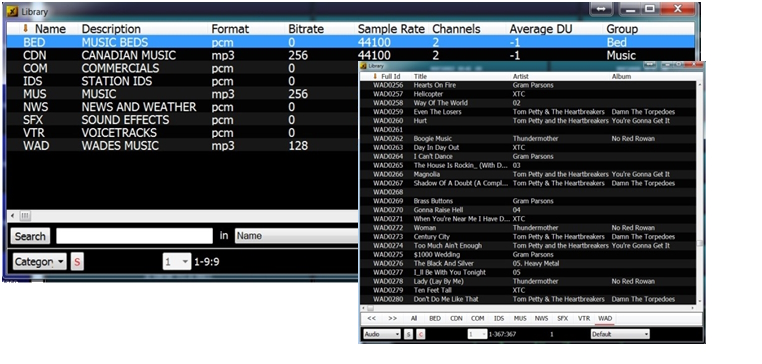
Task: Switch to the COM category tab
Action: (x=478, y=319)
